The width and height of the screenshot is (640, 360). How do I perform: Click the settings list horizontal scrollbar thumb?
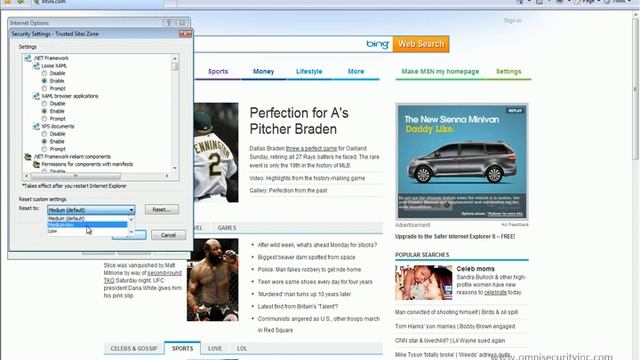(x=76, y=176)
